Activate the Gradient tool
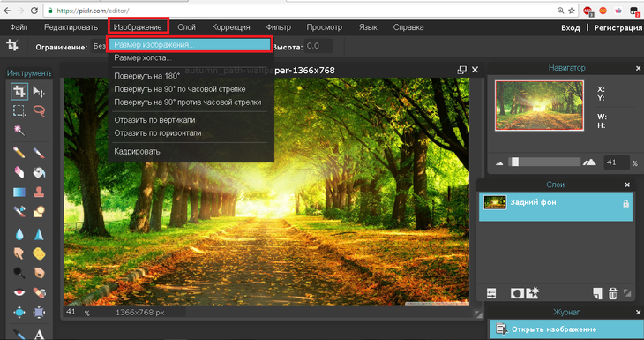644x340 pixels. point(19,192)
